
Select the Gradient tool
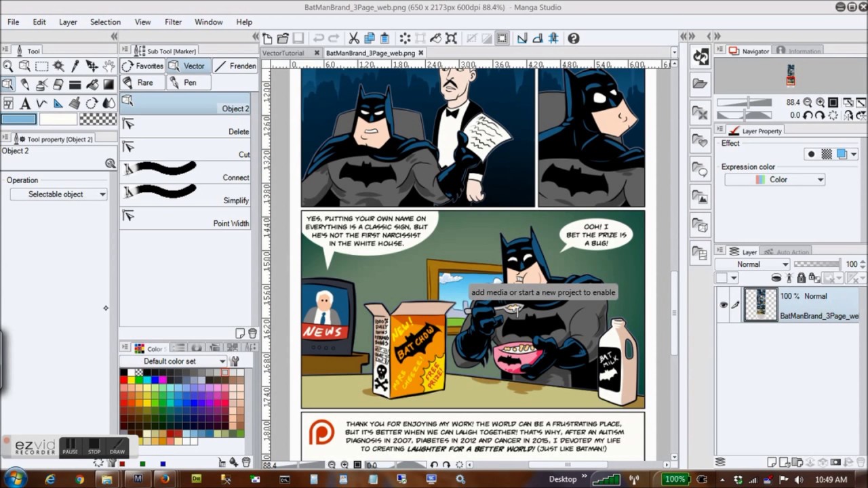108,84
